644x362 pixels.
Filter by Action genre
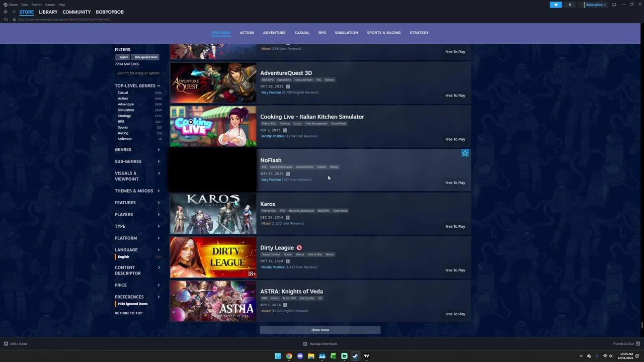(x=123, y=99)
